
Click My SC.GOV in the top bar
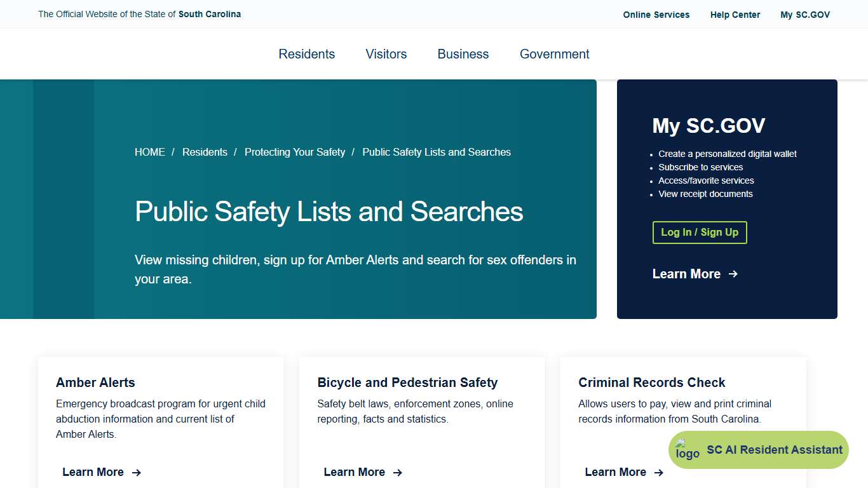(x=804, y=14)
